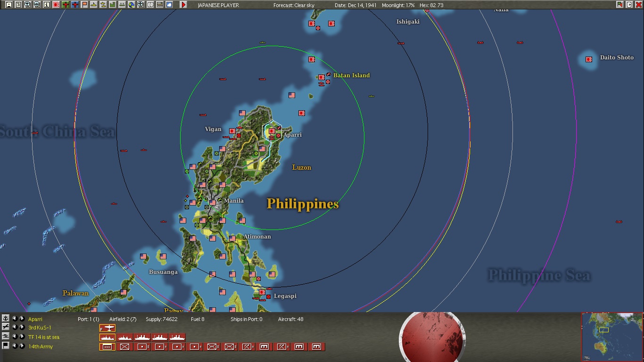Click the Ishigaki label on the map
Viewport: 644px width, 362px height.
point(408,22)
